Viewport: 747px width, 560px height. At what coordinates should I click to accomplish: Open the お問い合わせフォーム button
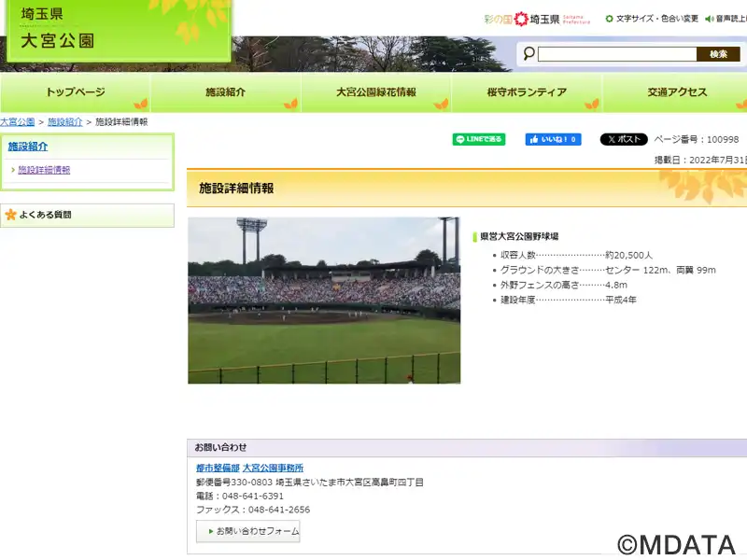click(248, 531)
